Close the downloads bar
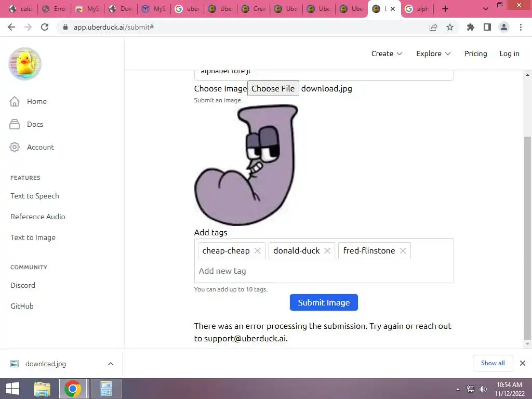Screen dimensions: 532x399 tap(523, 363)
